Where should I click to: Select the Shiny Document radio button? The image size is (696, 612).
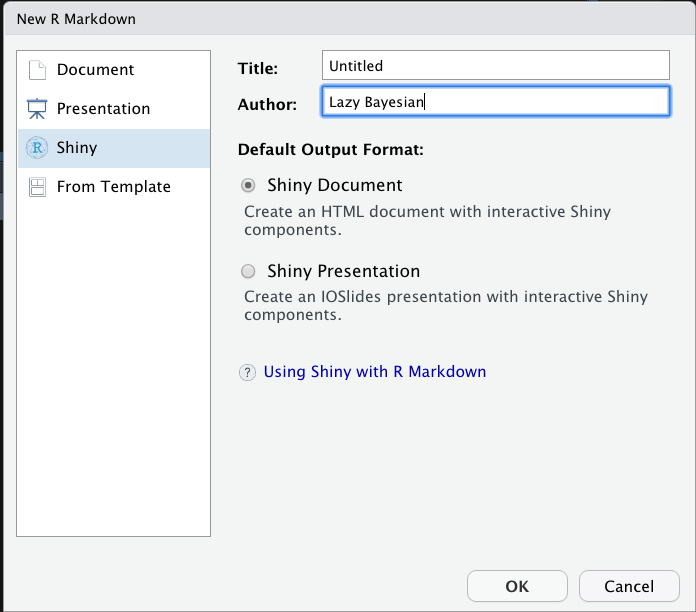(x=248, y=185)
